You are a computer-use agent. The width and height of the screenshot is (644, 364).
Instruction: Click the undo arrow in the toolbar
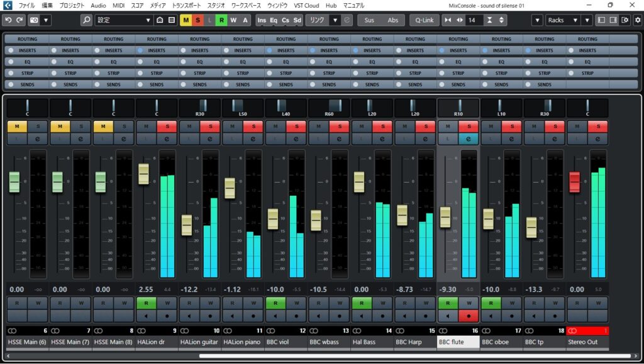point(8,20)
